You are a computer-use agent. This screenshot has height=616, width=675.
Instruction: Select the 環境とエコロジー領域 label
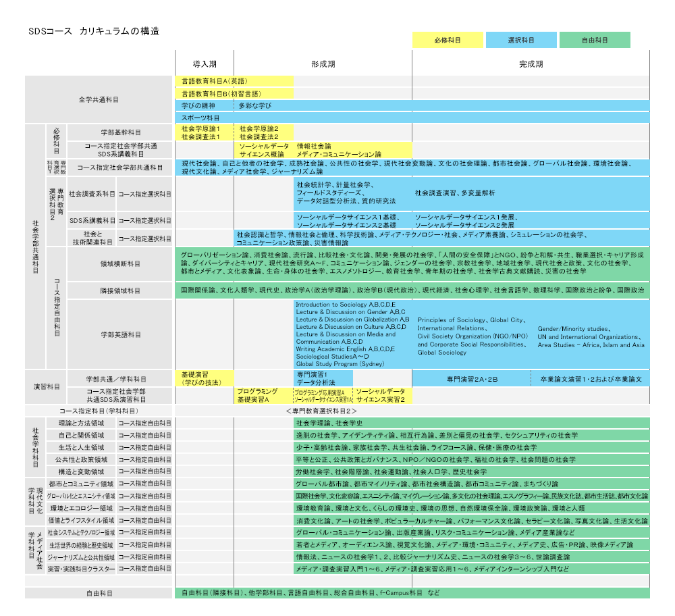pyautogui.click(x=82, y=508)
